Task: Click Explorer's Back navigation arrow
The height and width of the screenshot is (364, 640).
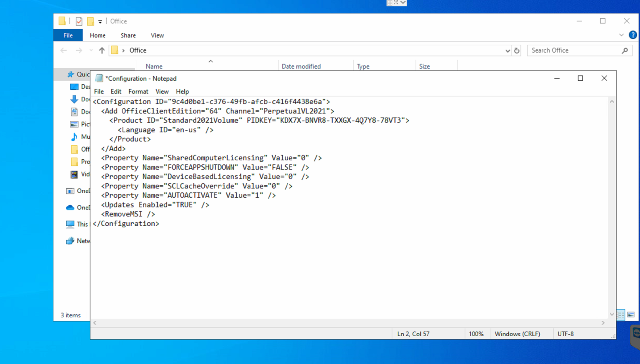Action: click(x=63, y=50)
